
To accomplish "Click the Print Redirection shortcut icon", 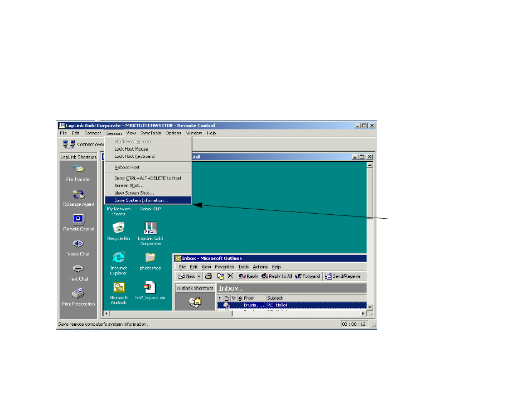I will [x=78, y=293].
